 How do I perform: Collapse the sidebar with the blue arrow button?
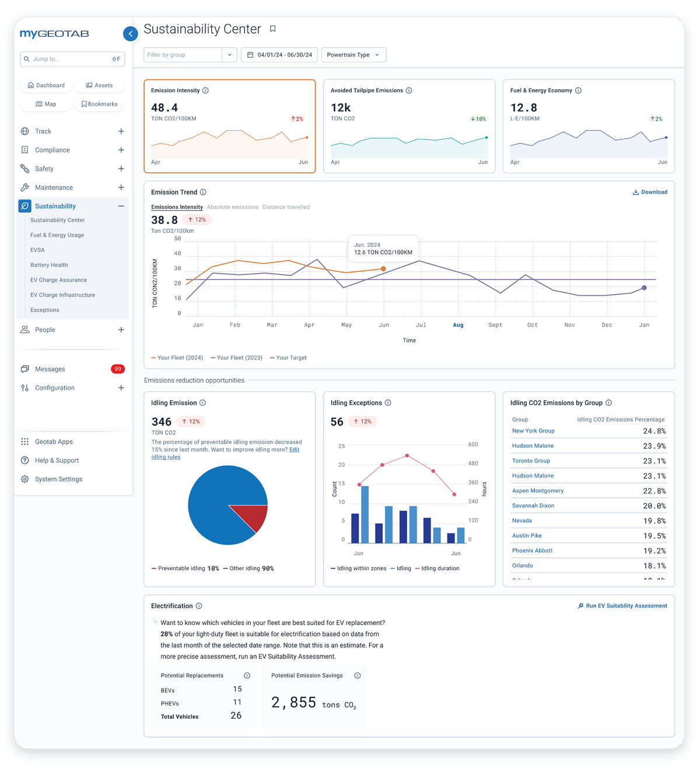[131, 34]
